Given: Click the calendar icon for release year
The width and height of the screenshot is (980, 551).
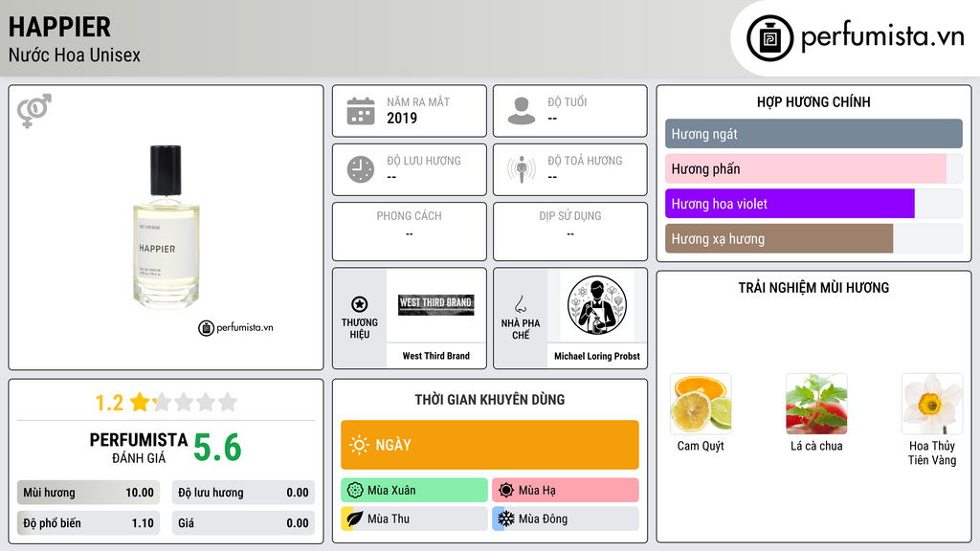Looking at the screenshot, I should [x=361, y=111].
